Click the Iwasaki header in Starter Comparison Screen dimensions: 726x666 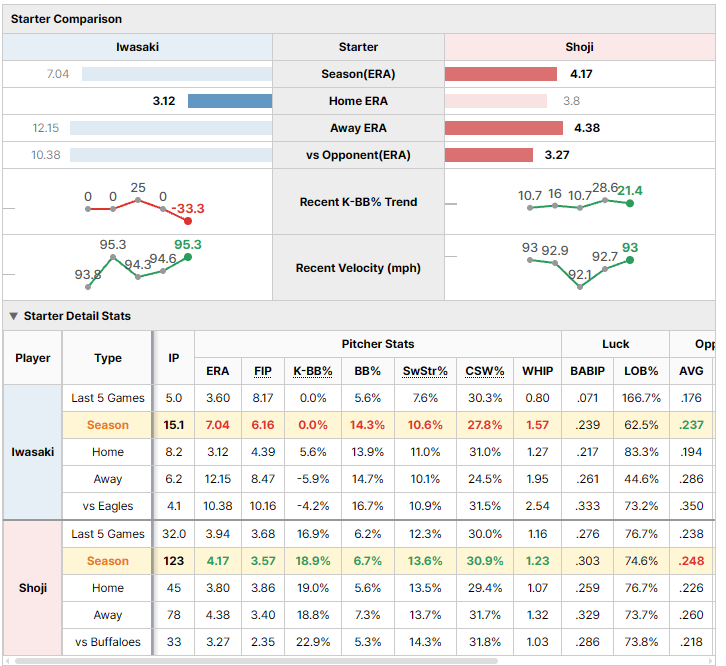tap(138, 47)
